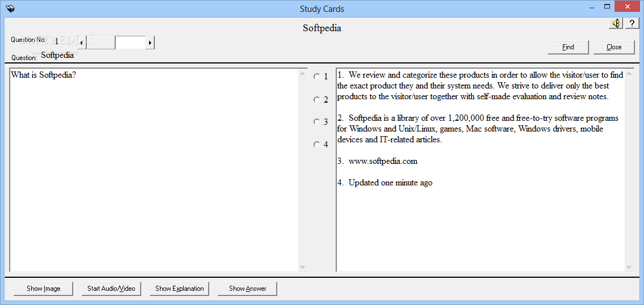The width and height of the screenshot is (644, 305).
Task: Click down arrow of question text scrollbar
Action: pyautogui.click(x=303, y=266)
